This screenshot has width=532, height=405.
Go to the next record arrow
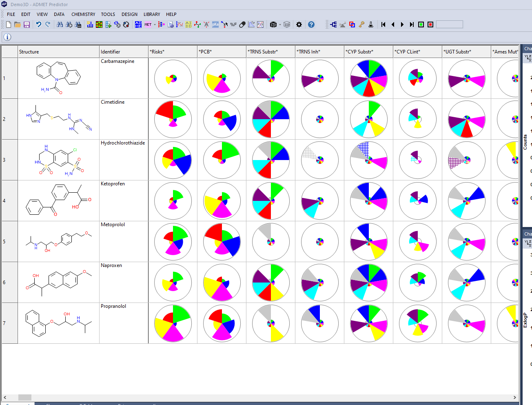(x=402, y=24)
